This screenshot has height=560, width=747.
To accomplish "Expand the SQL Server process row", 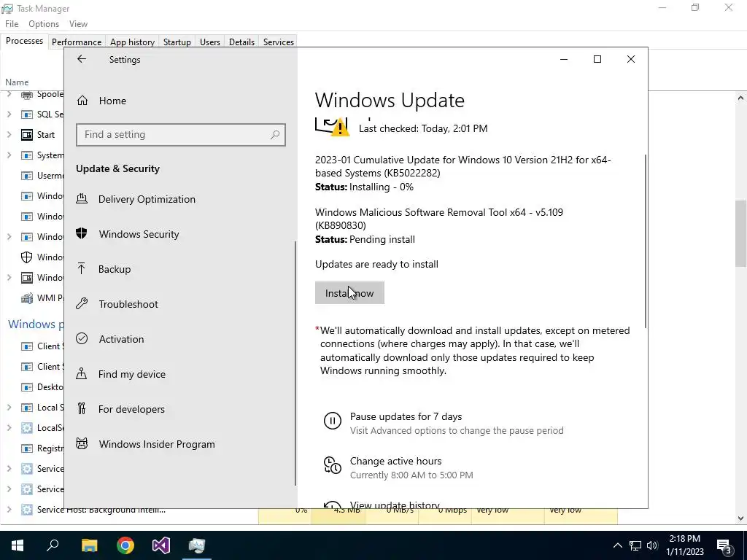I will 9,114.
